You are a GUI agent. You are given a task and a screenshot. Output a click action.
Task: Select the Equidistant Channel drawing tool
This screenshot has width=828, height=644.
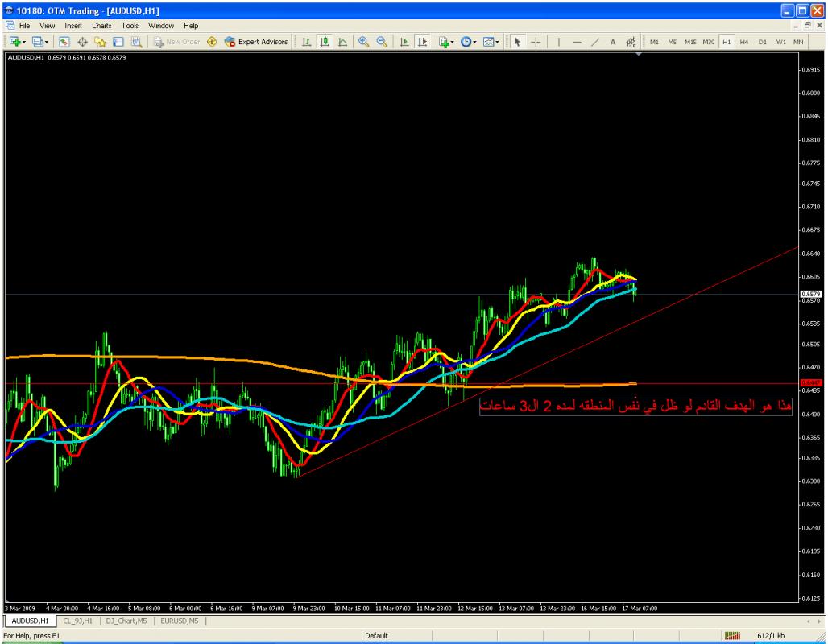coord(631,42)
